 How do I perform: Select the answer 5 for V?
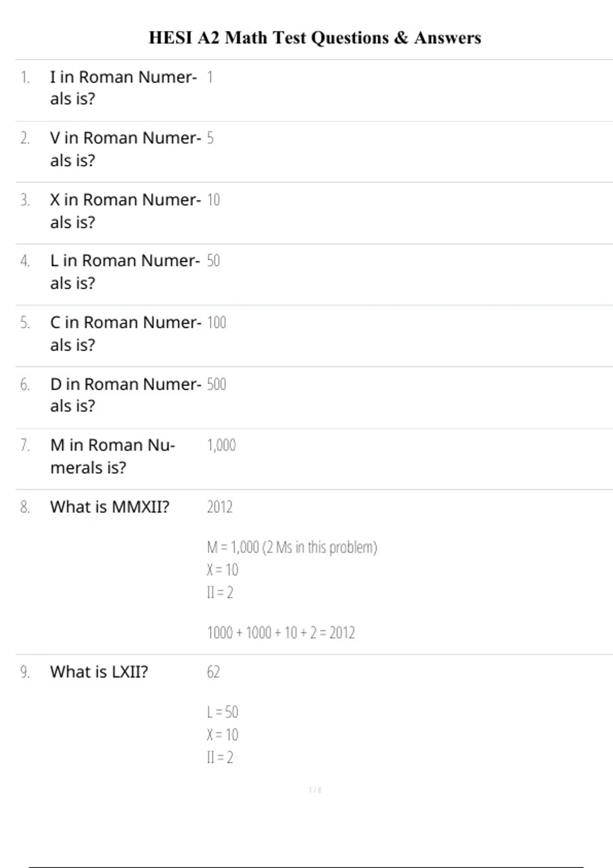point(210,138)
